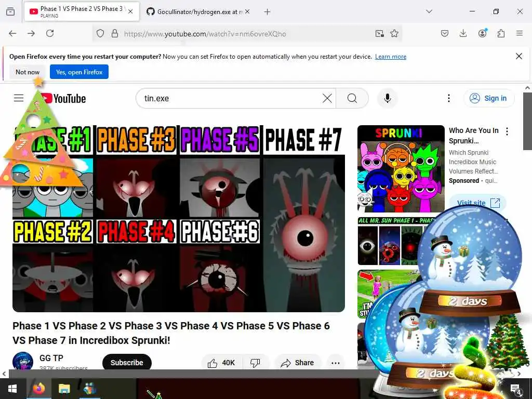The image size is (532, 399).
Task: Open File Explorer from the taskbar
Action: point(64,389)
